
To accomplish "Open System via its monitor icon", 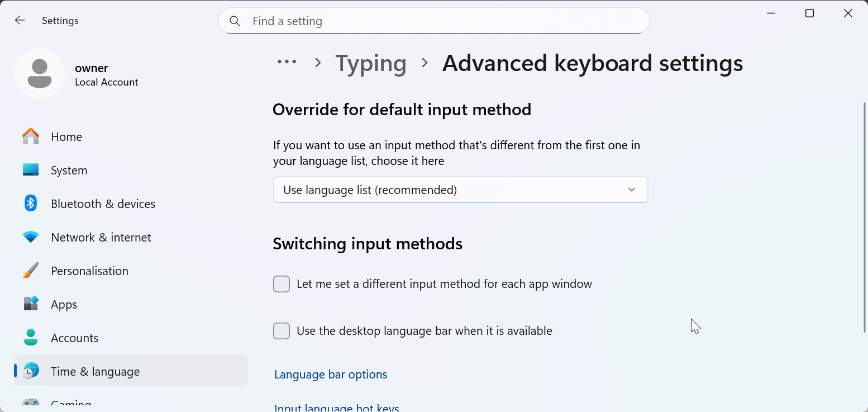I will pos(31,170).
